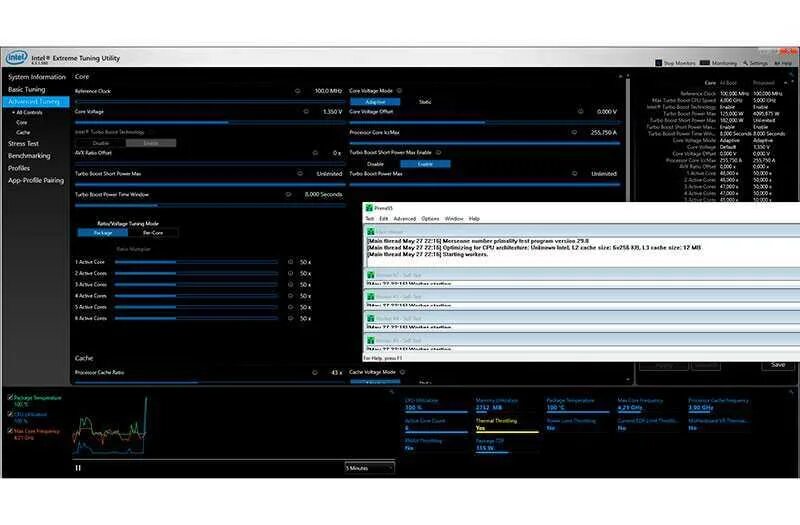Select the Cache item under All Controls

[23, 132]
